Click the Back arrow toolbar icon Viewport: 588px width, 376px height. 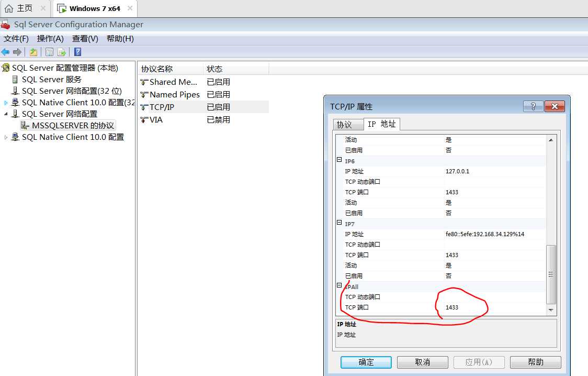coord(5,52)
